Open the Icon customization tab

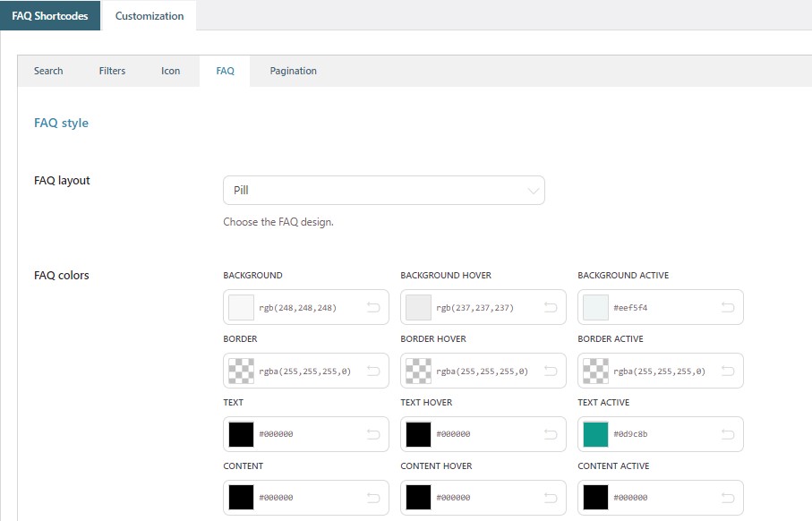click(x=170, y=71)
